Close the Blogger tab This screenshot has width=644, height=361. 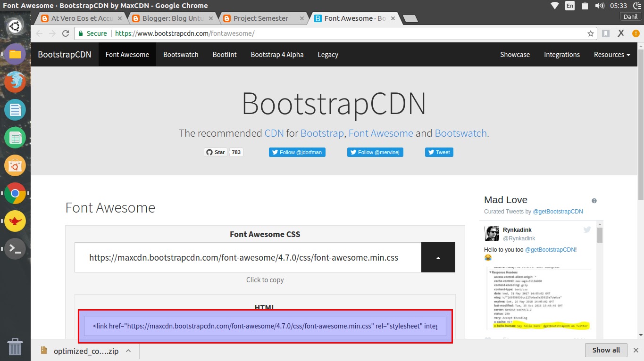click(211, 18)
